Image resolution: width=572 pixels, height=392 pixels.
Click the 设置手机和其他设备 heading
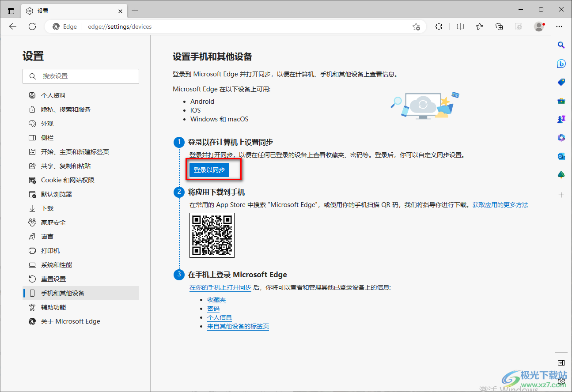[x=212, y=57]
